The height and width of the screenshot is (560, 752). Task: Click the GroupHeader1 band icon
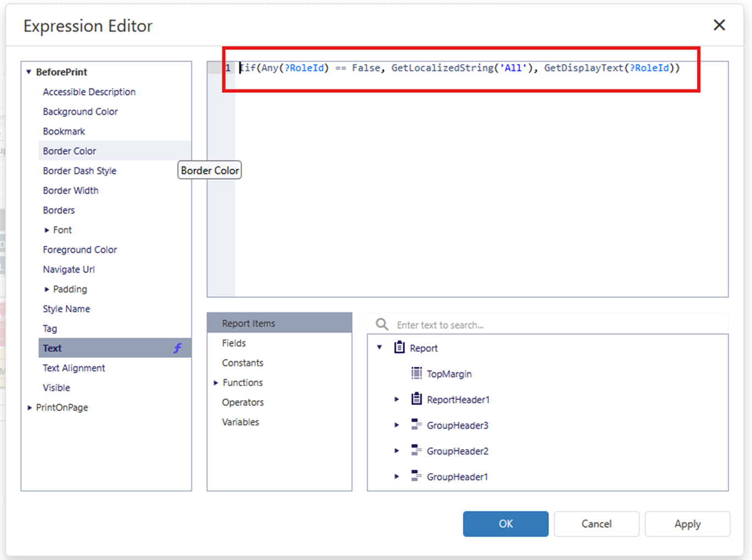(417, 477)
